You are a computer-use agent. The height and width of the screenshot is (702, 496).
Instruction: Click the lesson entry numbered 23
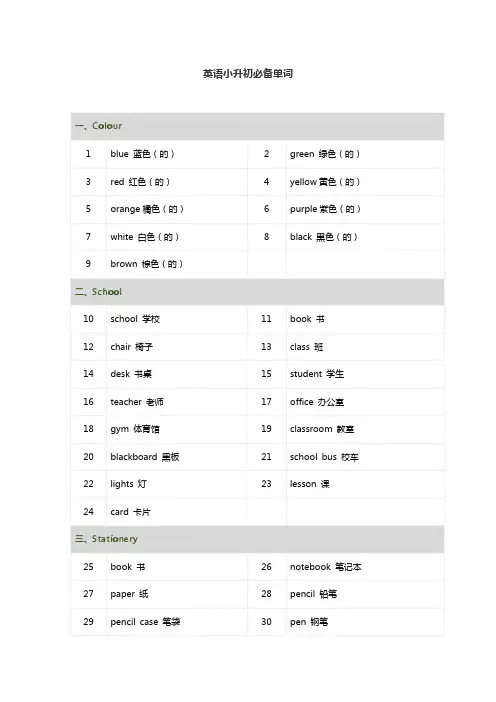coord(310,484)
